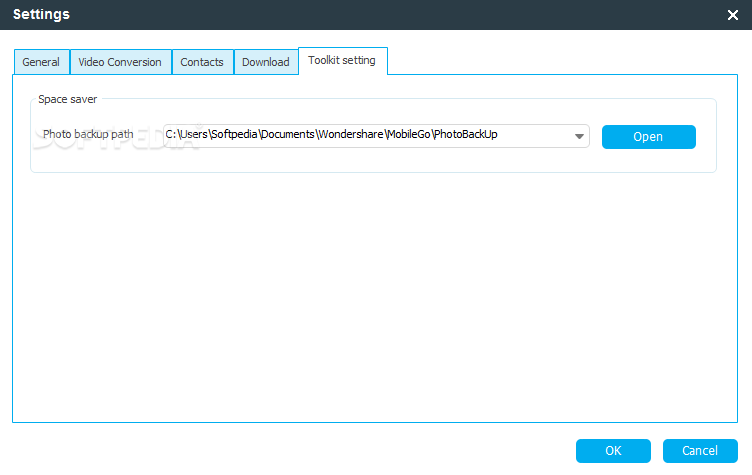Viewport: 752px width, 475px height.
Task: Go to the Download tab
Action: click(x=266, y=62)
